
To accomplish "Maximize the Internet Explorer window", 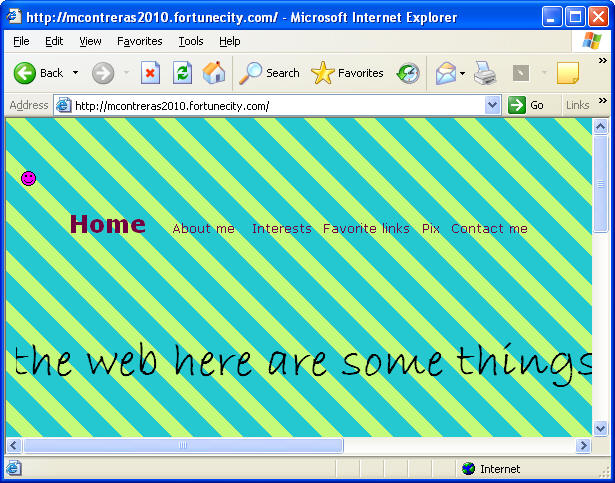I will (575, 17).
